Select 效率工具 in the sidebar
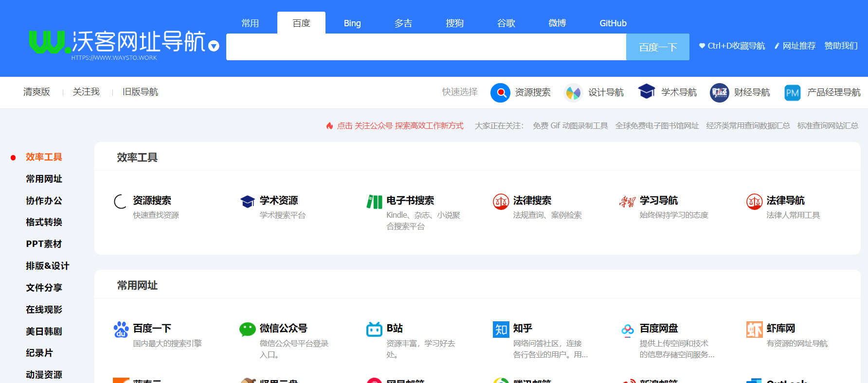 click(44, 157)
